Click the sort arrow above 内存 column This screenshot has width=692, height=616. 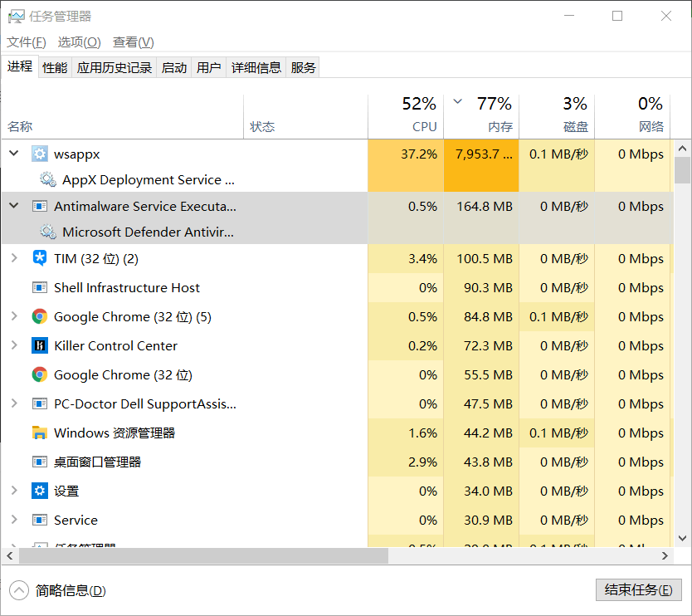point(458,101)
